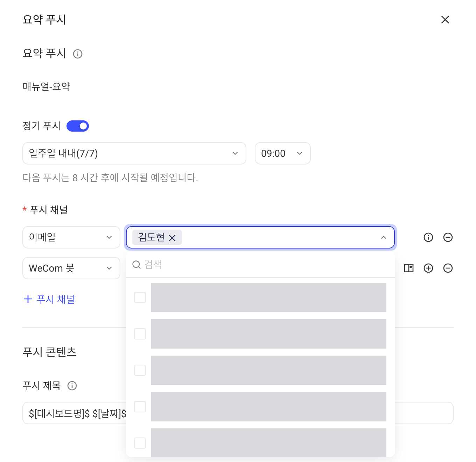This screenshot has height=462, width=476.
Task: Select the 매뉴얼-요약 text
Action: [x=46, y=86]
